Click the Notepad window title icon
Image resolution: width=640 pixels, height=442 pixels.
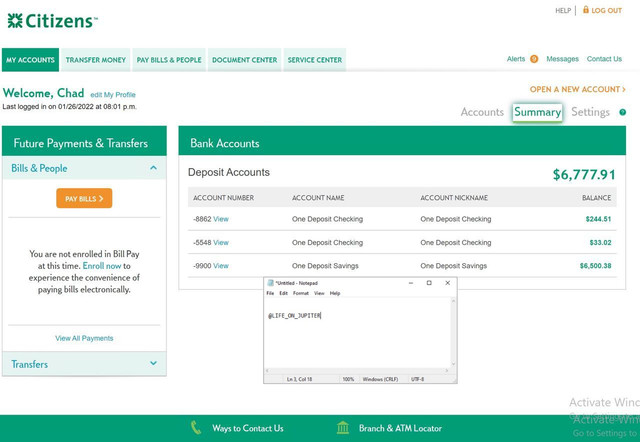coord(270,283)
